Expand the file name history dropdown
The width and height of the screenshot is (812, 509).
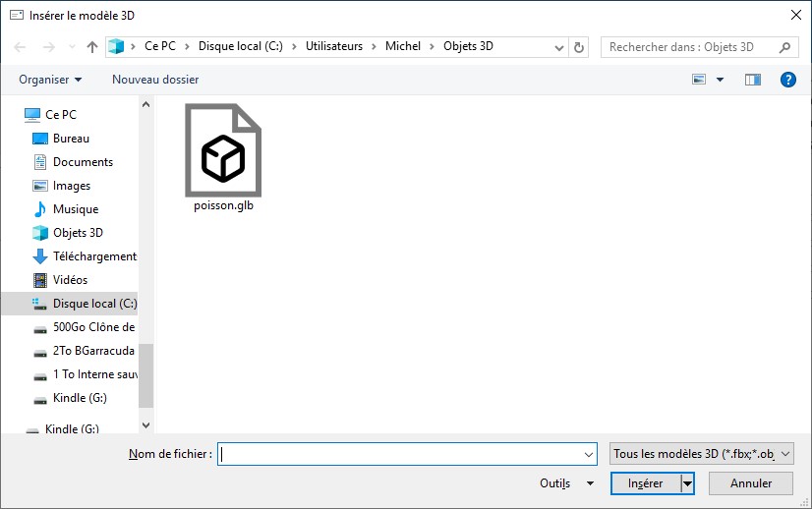pyautogui.click(x=589, y=454)
